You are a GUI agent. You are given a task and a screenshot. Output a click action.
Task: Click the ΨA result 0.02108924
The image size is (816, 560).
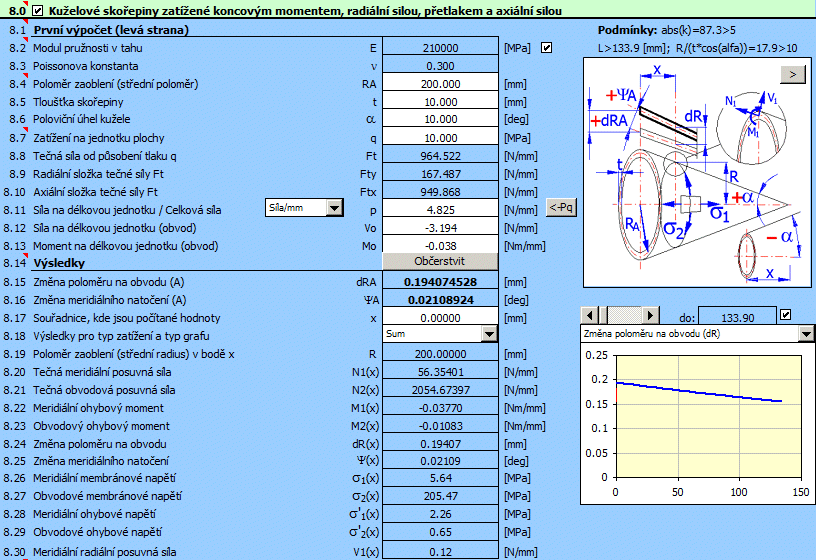(440, 300)
